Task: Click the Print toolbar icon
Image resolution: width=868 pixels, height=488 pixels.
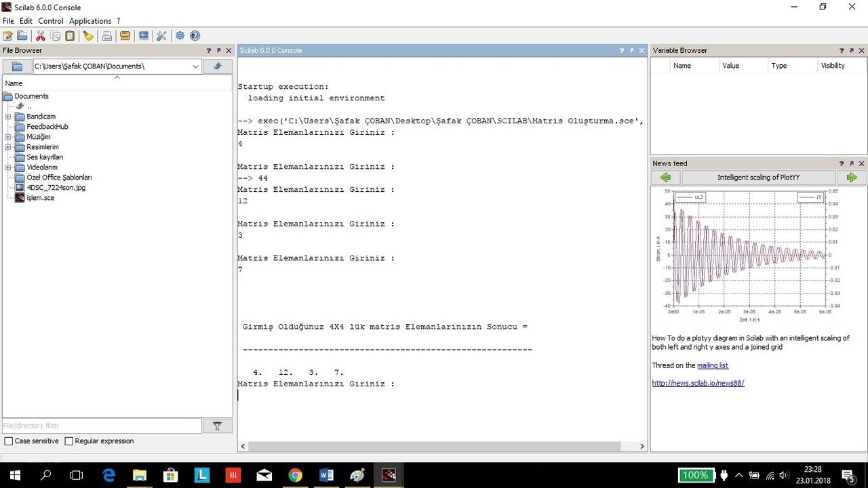Action: click(x=106, y=36)
